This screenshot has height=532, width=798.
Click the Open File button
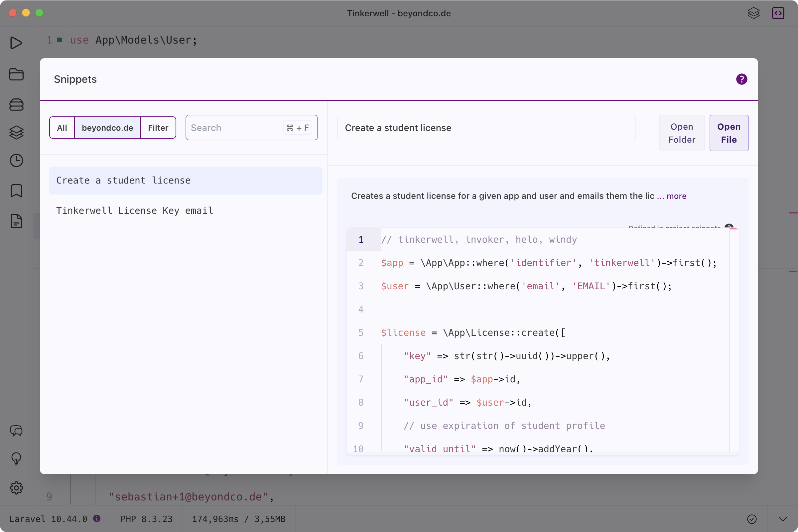coord(729,133)
